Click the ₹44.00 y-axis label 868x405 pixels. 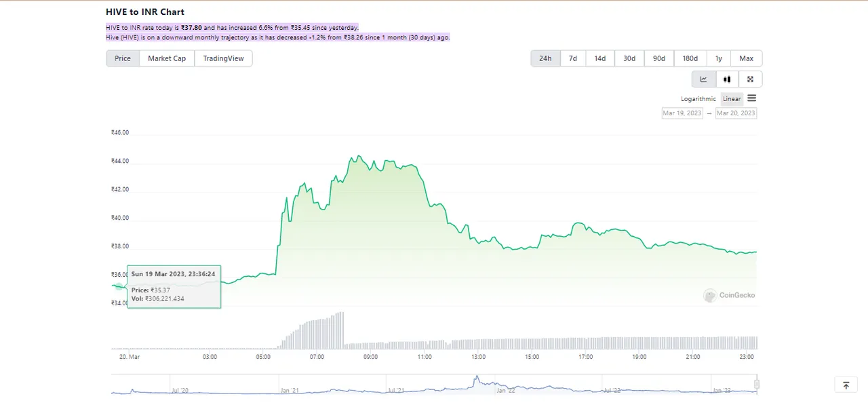(x=120, y=161)
